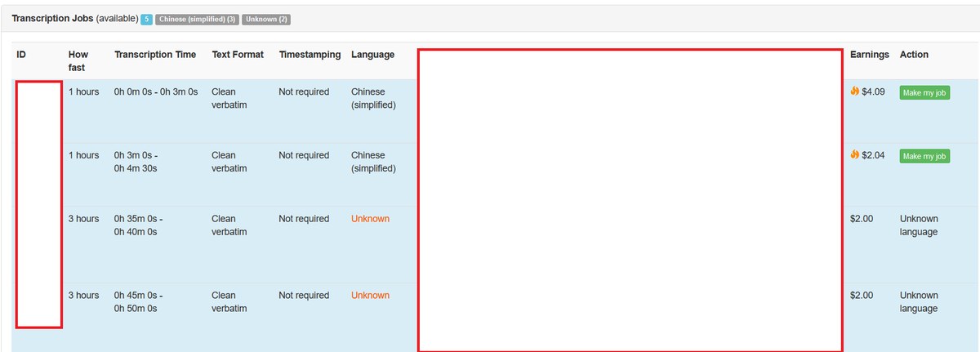Click the Language column header
980x352 pixels.
tap(372, 55)
